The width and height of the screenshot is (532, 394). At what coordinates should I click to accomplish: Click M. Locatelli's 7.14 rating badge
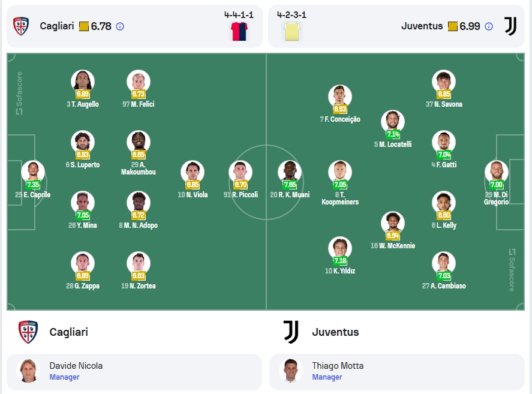click(x=393, y=134)
